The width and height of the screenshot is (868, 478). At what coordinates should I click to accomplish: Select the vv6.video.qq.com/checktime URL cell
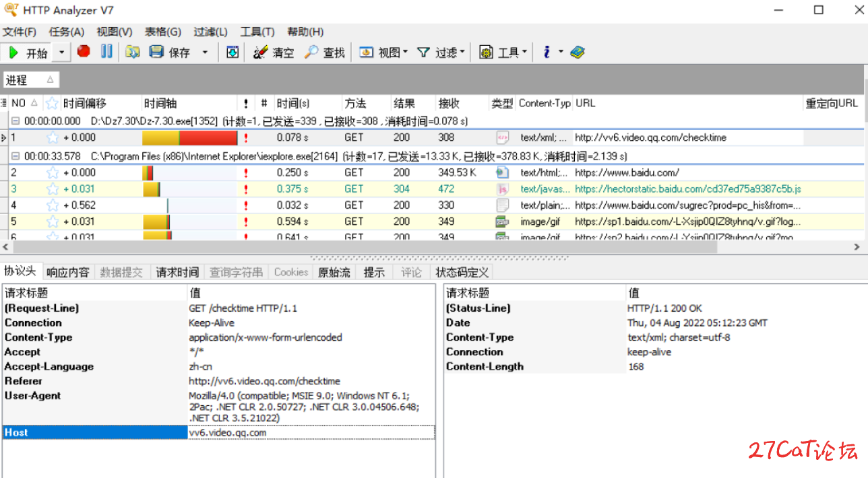pos(688,137)
